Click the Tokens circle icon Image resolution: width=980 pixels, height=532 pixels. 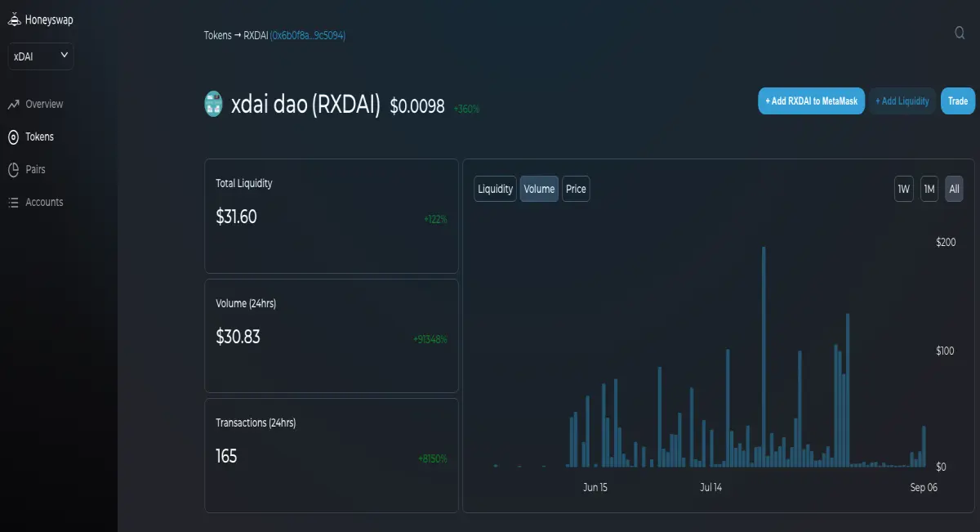[x=13, y=137]
